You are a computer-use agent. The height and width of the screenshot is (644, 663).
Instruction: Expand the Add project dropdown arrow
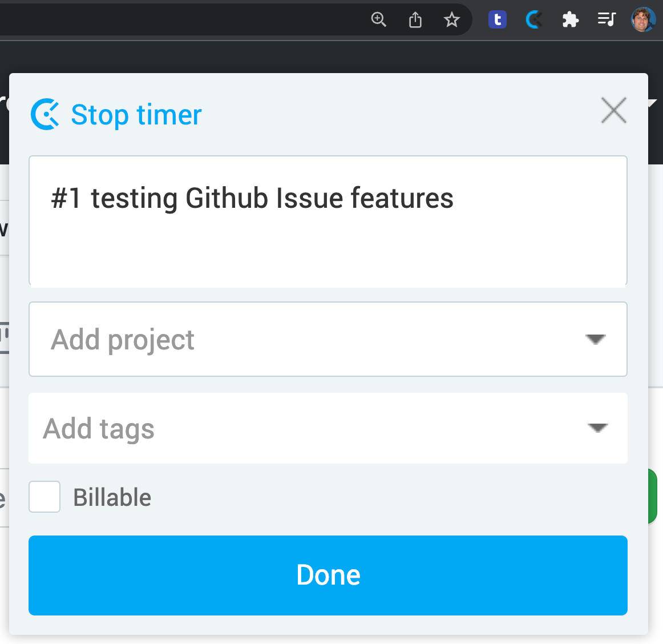(595, 339)
